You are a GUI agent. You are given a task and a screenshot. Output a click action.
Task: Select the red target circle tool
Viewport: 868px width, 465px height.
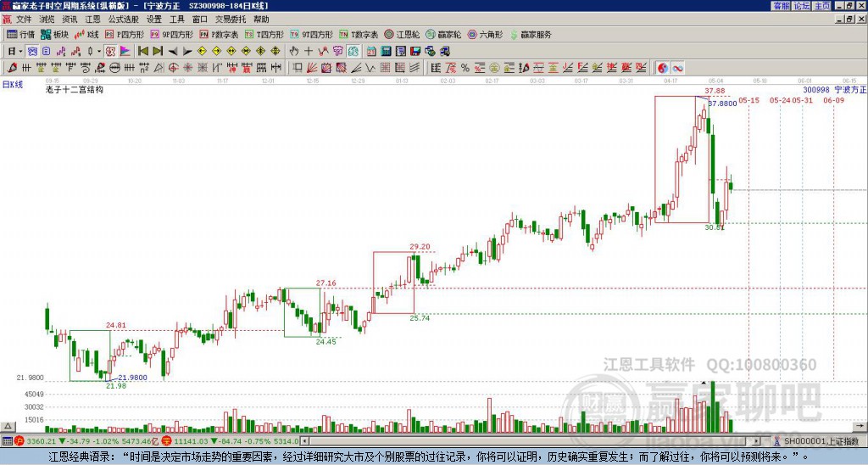point(173,68)
